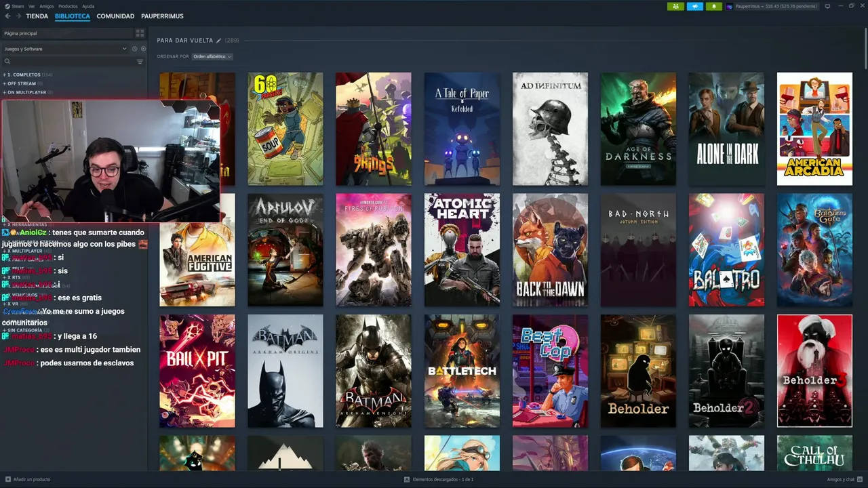868x488 pixels.
Task: Select the BIBLIOTECA tab
Action: pos(73,16)
